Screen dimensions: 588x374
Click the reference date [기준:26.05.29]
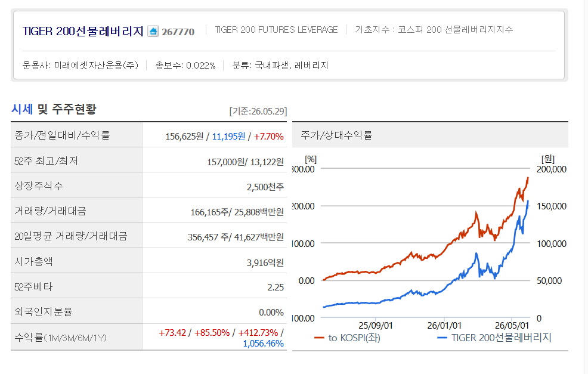[x=258, y=112]
